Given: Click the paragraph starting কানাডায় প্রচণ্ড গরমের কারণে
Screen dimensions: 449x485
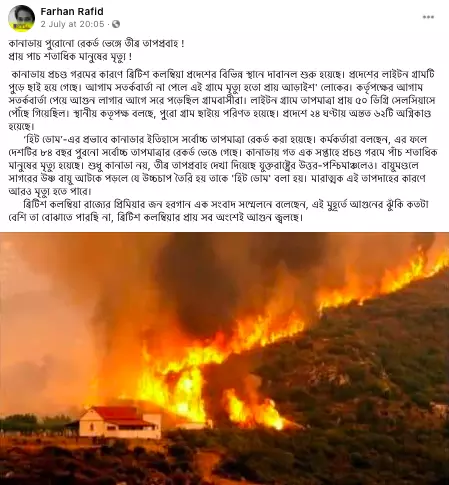Looking at the screenshot, I should tap(223, 100).
